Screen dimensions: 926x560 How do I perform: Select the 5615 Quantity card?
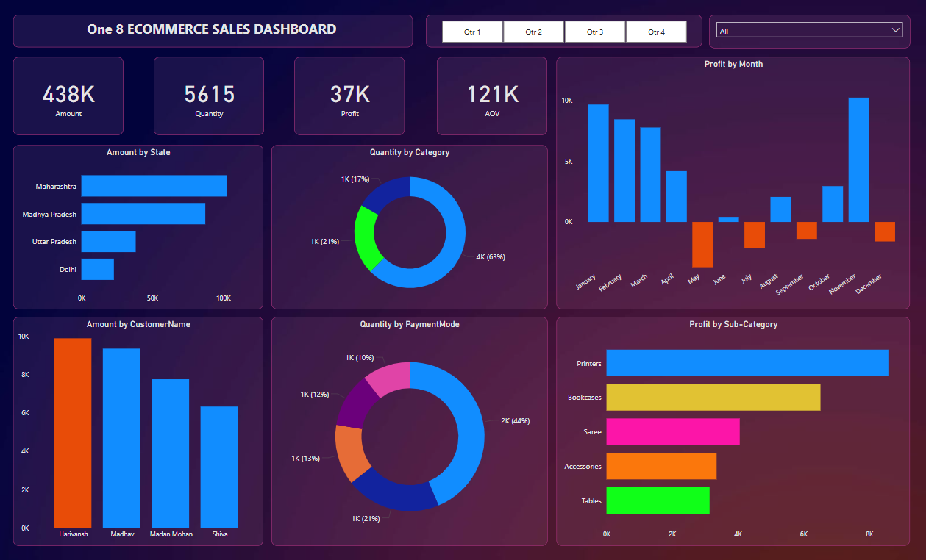[208, 96]
